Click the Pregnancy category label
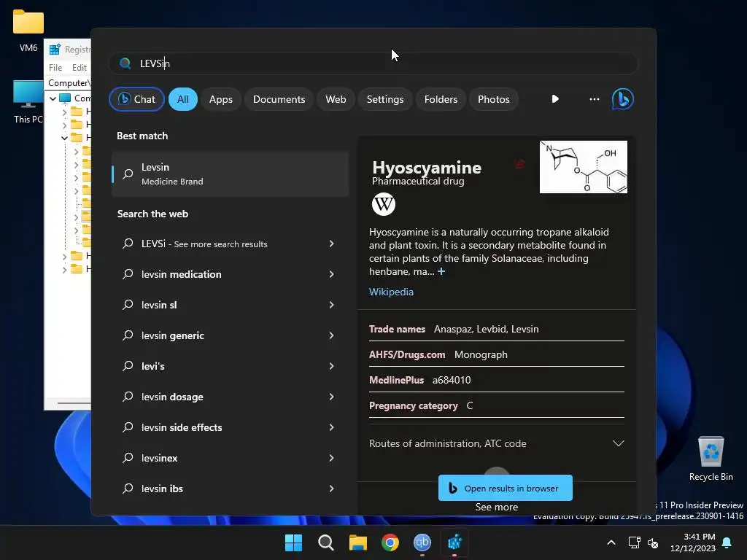This screenshot has width=747, height=560. (413, 405)
